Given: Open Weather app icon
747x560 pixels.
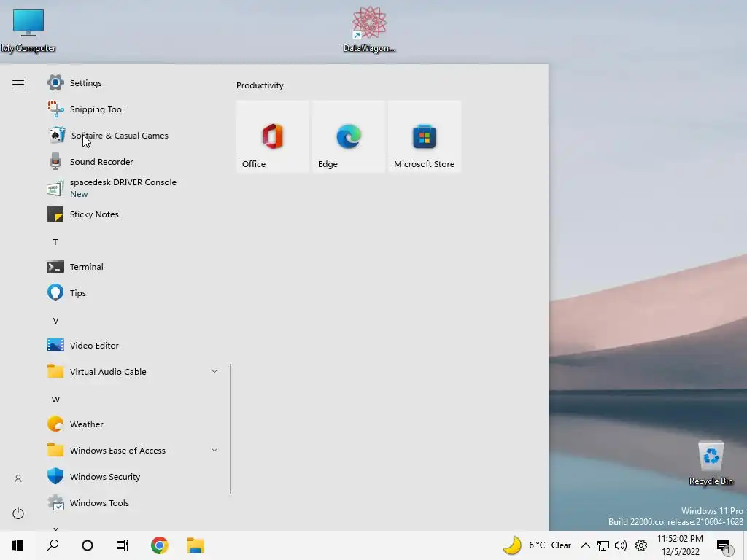Looking at the screenshot, I should 55,424.
